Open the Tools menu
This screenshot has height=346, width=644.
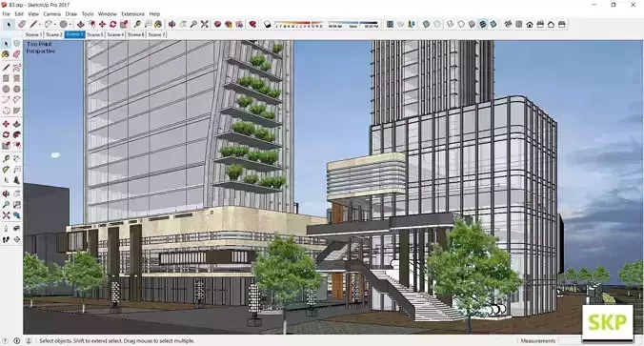[x=88, y=14]
